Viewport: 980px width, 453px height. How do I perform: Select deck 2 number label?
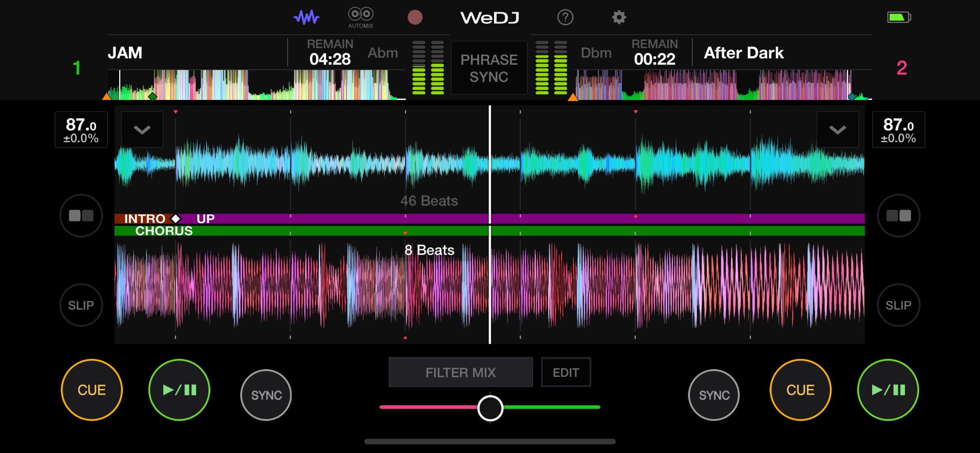pos(901,68)
